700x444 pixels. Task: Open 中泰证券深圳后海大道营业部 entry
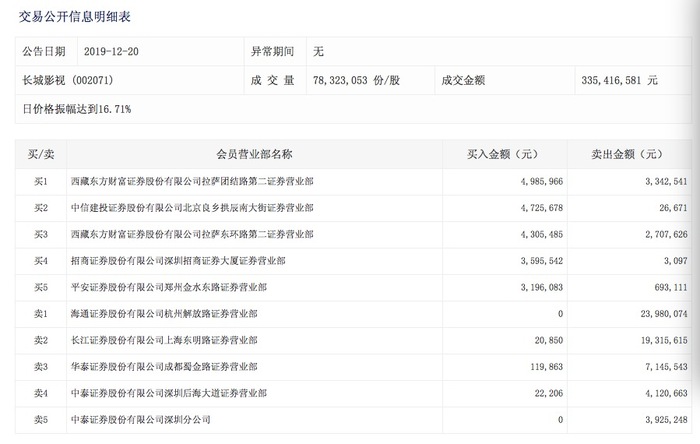tap(169, 393)
